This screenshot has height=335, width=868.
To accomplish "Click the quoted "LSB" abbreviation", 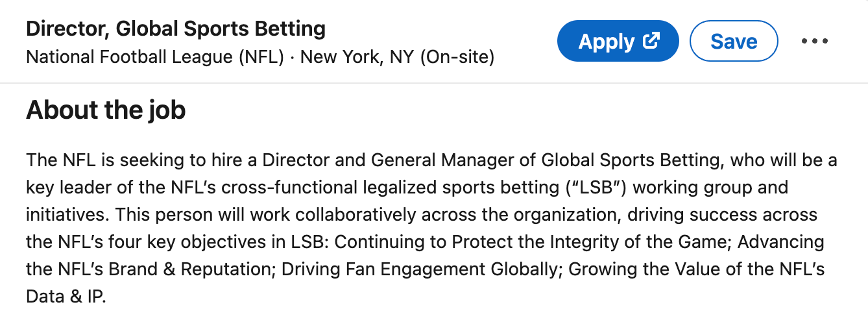I will tap(596, 188).
